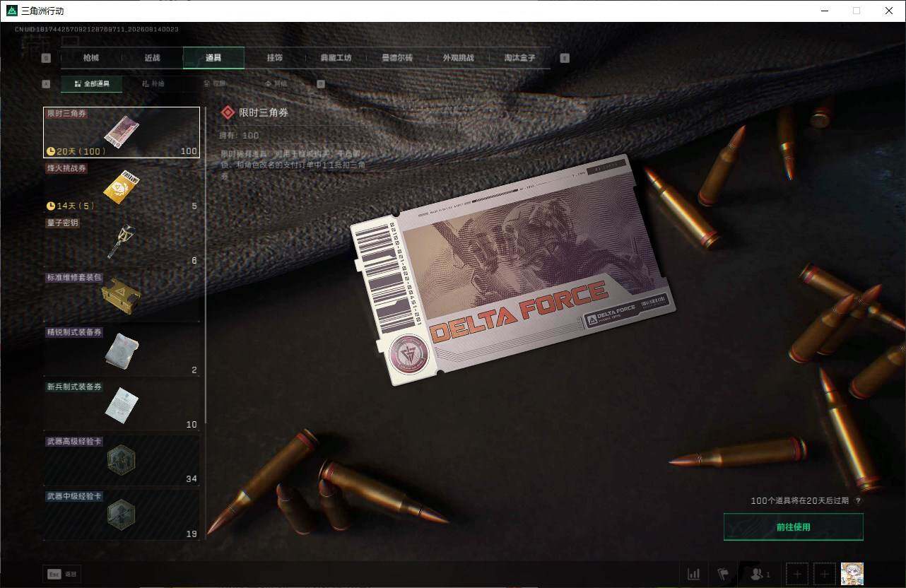Open the flag icon in bottom bar
The height and width of the screenshot is (588, 906).
coord(723,574)
